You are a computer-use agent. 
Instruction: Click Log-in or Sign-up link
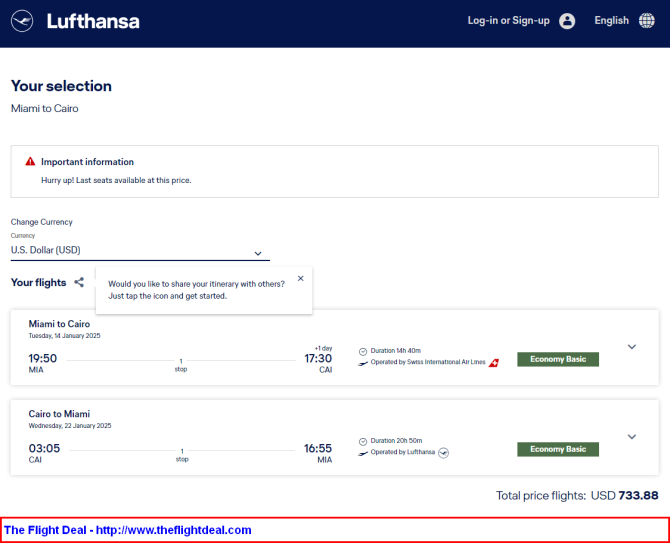pyautogui.click(x=508, y=21)
